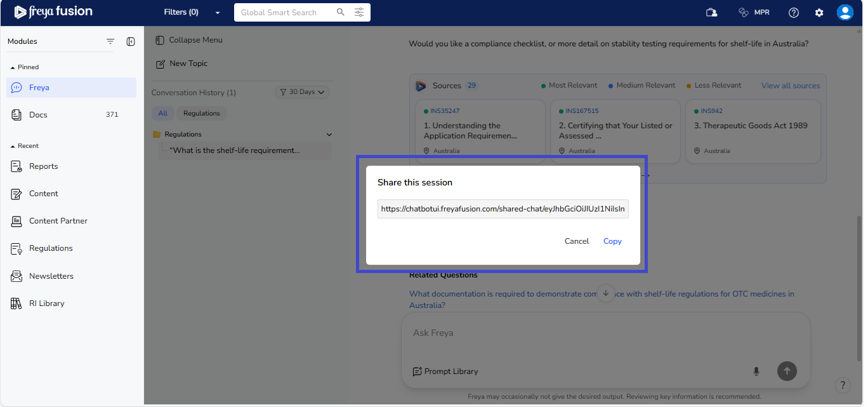Click the magnifier search icon
The height and width of the screenshot is (407, 868).
click(x=341, y=13)
